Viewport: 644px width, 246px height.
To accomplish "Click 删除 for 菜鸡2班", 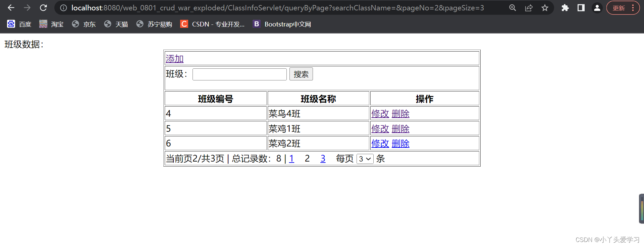I will tap(400, 143).
